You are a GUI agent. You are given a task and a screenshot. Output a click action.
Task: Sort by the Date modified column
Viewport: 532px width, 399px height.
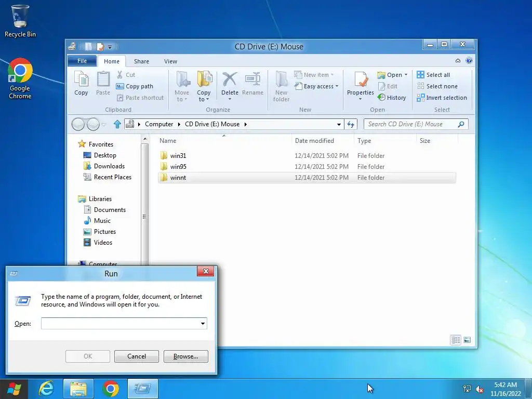click(x=323, y=140)
